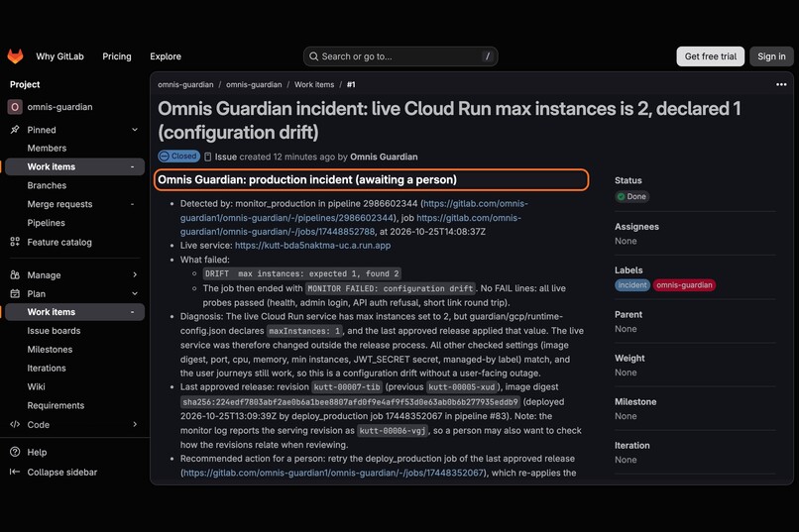Click the omnis-guardian project avatar
799x532 pixels.
point(15,107)
